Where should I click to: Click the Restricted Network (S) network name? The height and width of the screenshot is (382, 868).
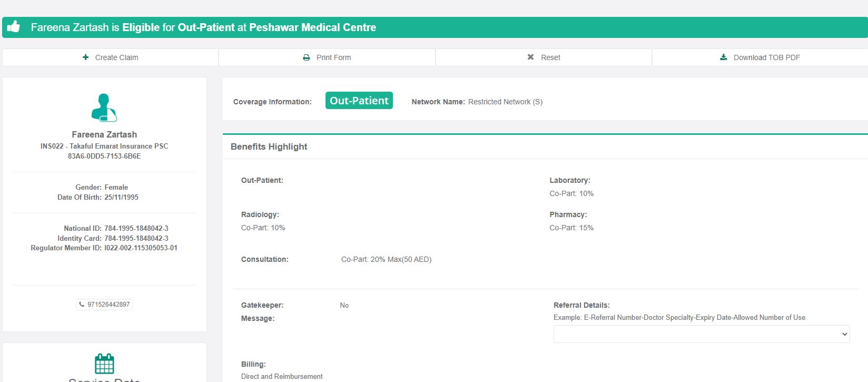[x=505, y=102]
